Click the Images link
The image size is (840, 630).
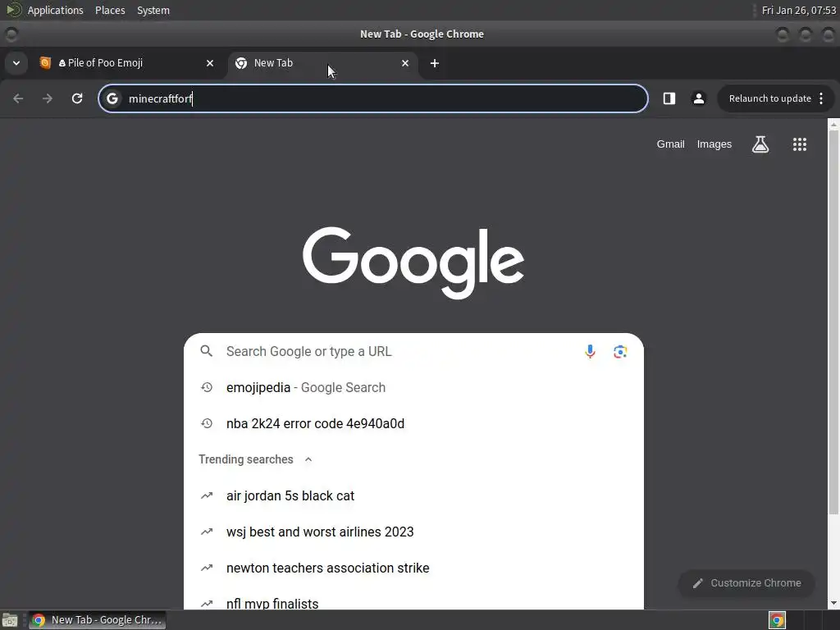click(714, 144)
